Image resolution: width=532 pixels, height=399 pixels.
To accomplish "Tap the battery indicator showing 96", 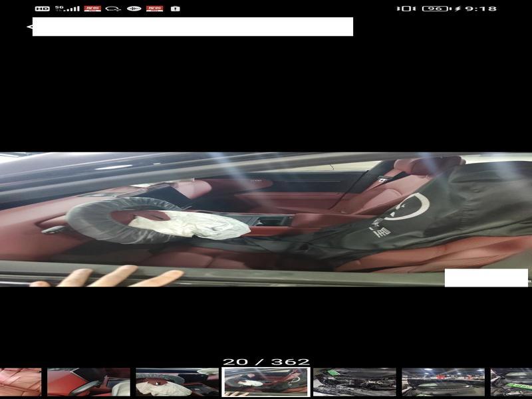I will pyautogui.click(x=436, y=9).
